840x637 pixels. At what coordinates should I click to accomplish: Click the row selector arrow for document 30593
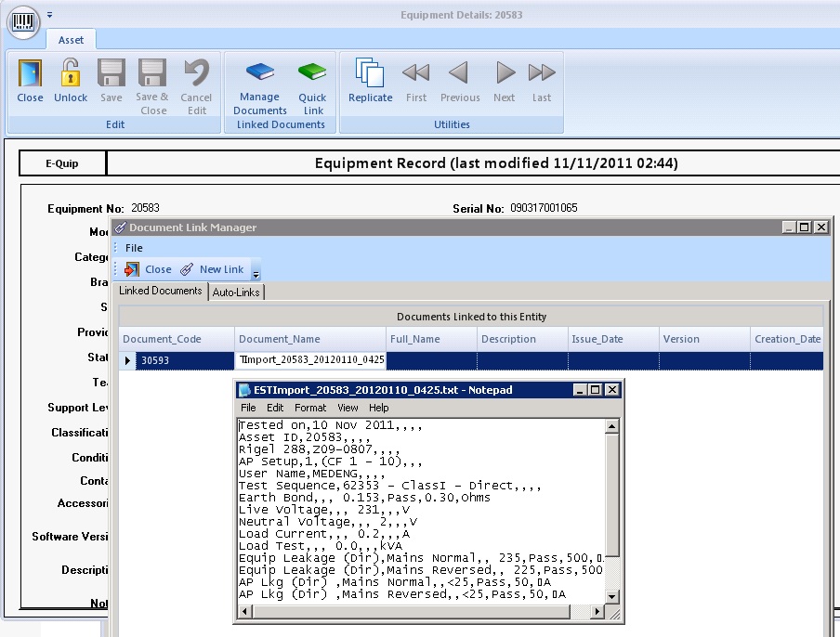click(127, 360)
